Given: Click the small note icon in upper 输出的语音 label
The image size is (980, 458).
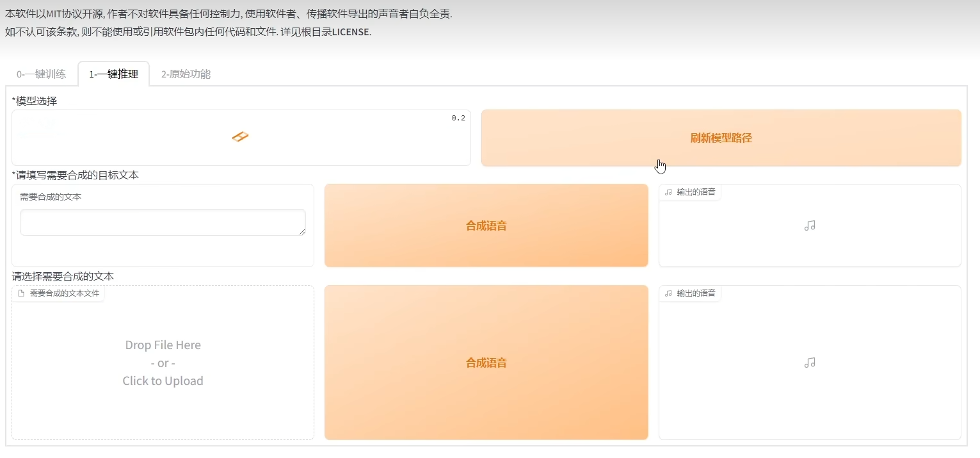Looking at the screenshot, I should tap(668, 192).
